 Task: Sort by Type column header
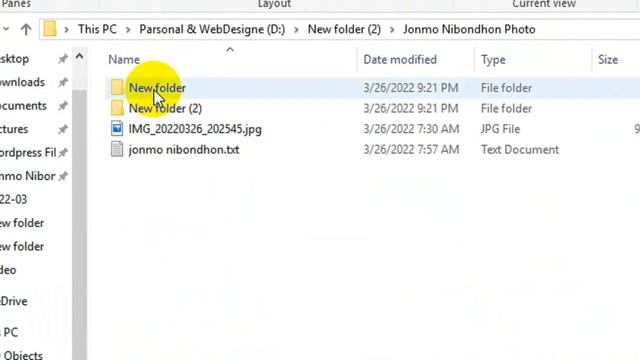pos(493,60)
